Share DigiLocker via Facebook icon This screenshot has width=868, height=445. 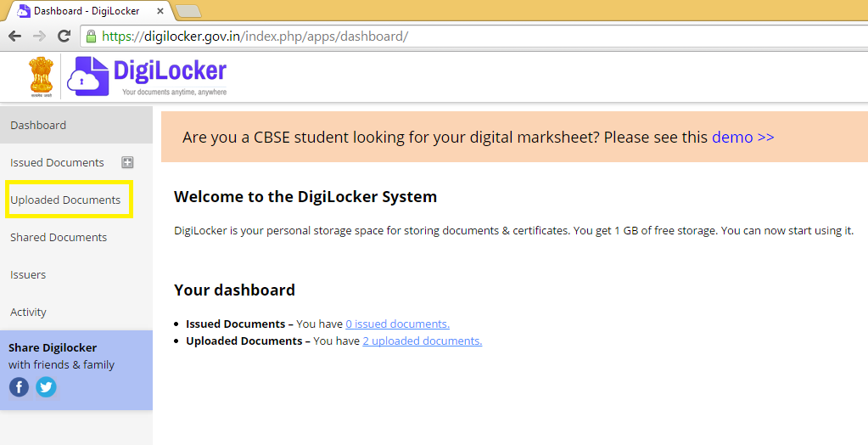[x=19, y=386]
